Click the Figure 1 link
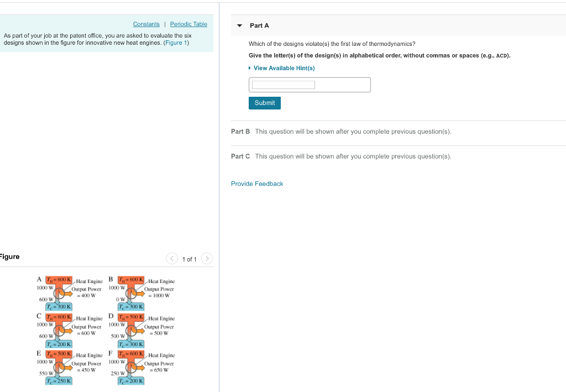Image resolution: width=566 pixels, height=392 pixels. click(x=176, y=43)
